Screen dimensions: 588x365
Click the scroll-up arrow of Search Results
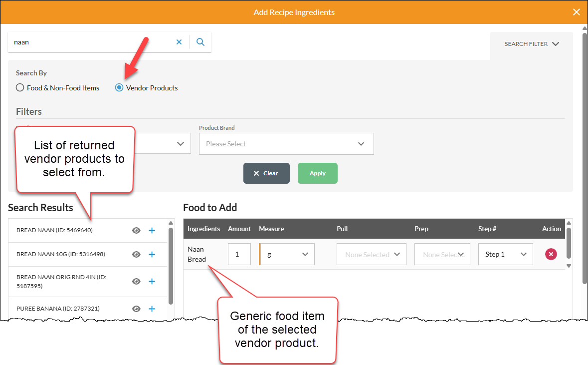[171, 223]
